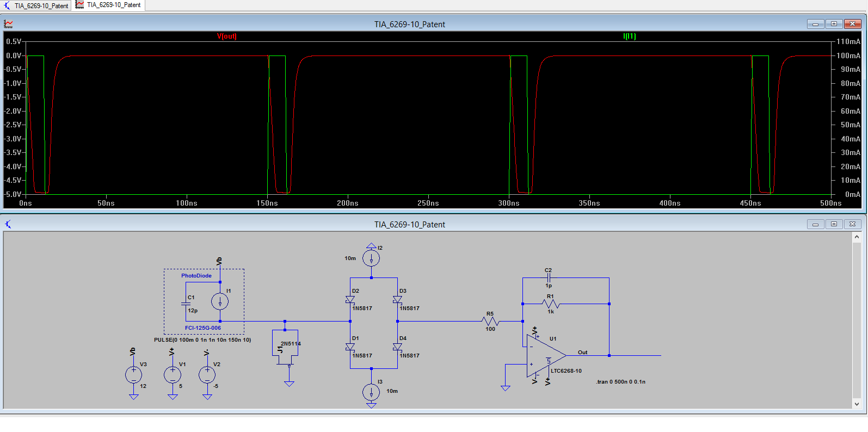Image resolution: width=868 pixels, height=432 pixels.
Task: Click the 500ns time axis label
Action: [831, 203]
